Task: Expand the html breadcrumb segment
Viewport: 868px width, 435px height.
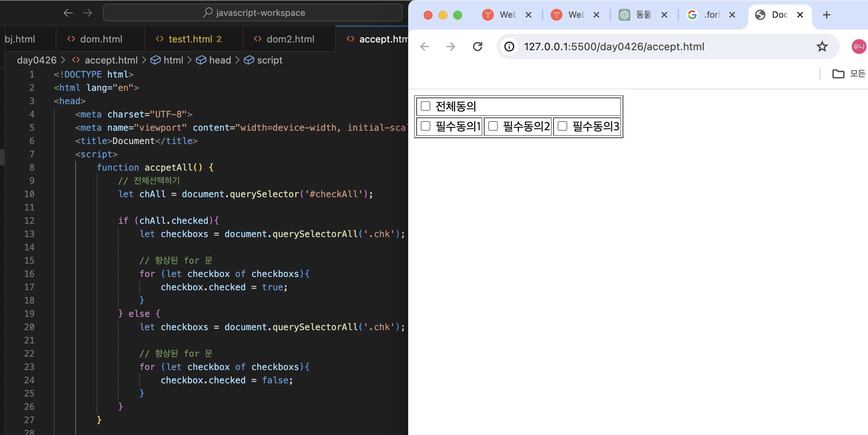Action: [173, 60]
